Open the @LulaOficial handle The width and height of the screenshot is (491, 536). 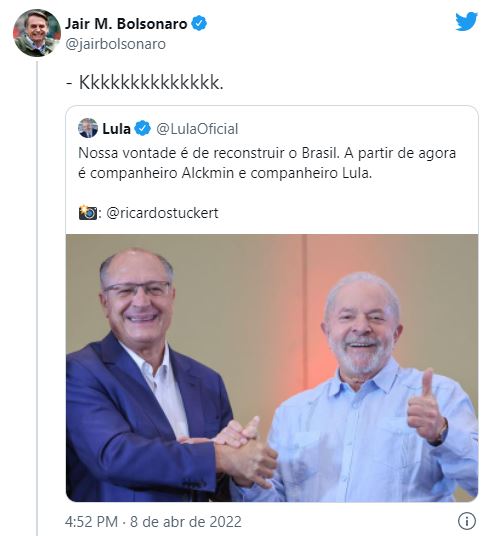[x=197, y=129]
